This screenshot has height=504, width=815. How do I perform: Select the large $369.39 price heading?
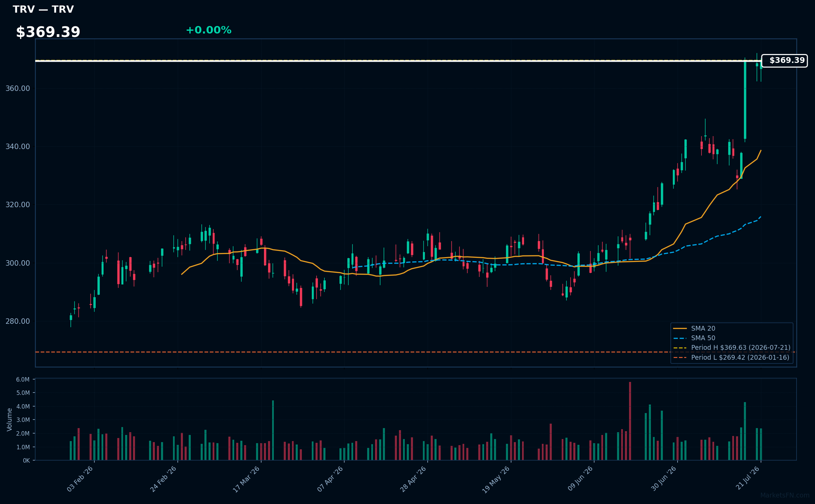(x=48, y=32)
